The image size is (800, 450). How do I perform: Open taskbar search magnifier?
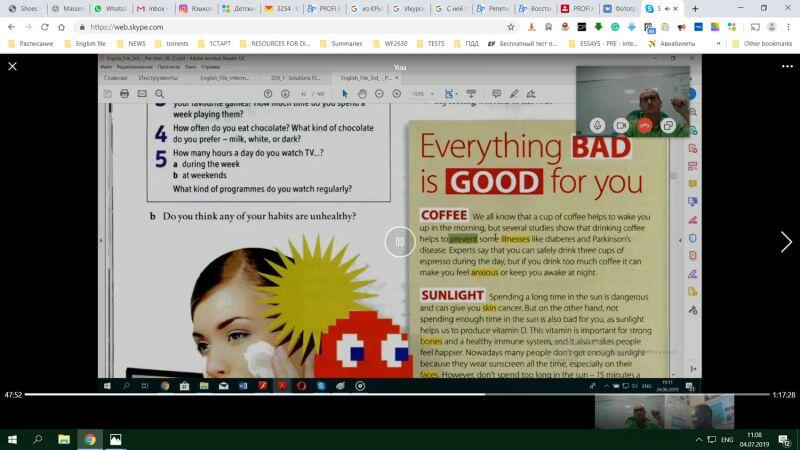tap(38, 439)
